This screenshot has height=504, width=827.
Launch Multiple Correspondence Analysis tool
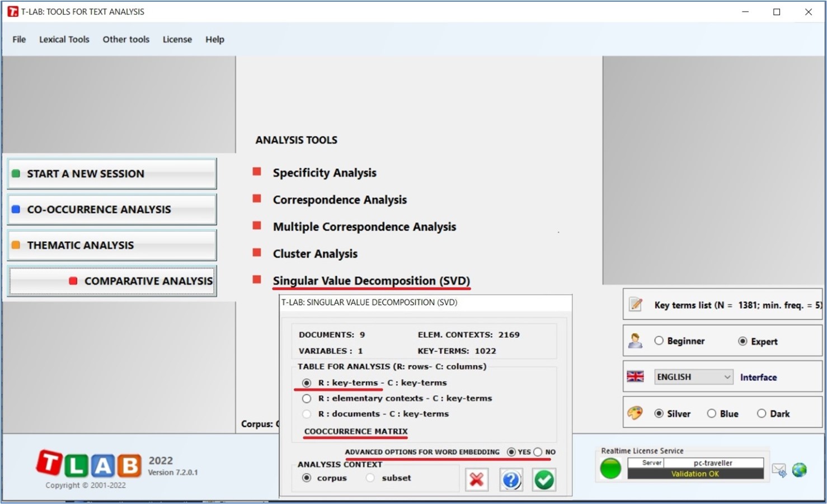click(x=364, y=227)
